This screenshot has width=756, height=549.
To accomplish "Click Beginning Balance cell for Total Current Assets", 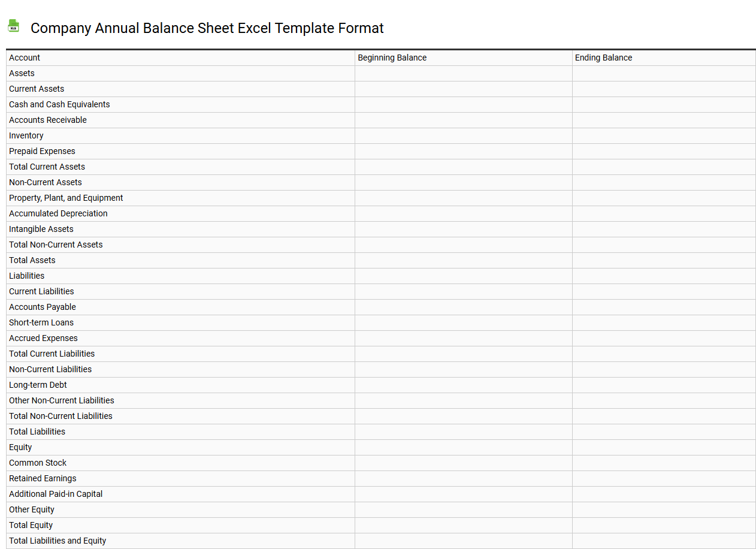I will (x=464, y=167).
